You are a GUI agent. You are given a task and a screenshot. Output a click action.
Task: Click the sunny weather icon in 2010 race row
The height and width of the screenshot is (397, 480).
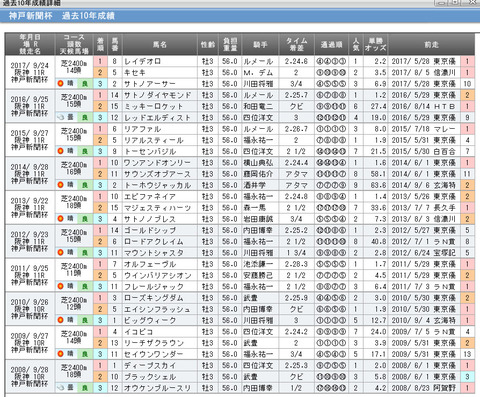[60, 320]
